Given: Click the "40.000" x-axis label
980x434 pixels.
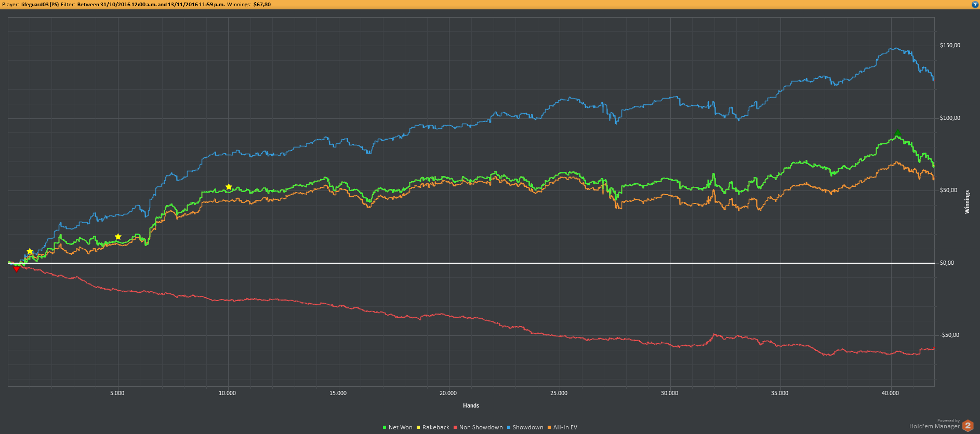Looking at the screenshot, I should (x=890, y=394).
